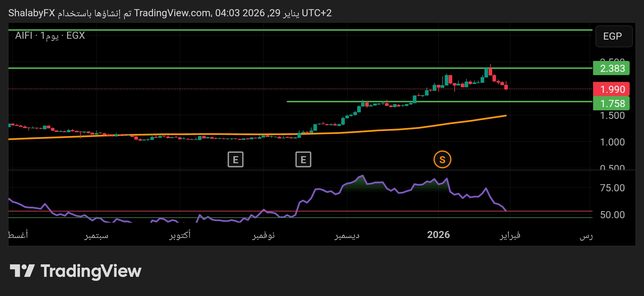This screenshot has height=296, width=644.
Task: Select the red 1.990 current price label
Action: tap(612, 89)
